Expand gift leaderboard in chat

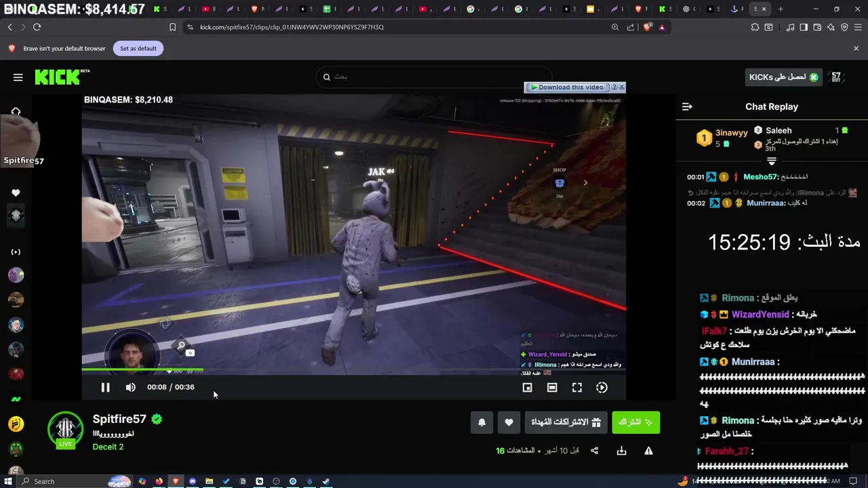[x=771, y=161]
